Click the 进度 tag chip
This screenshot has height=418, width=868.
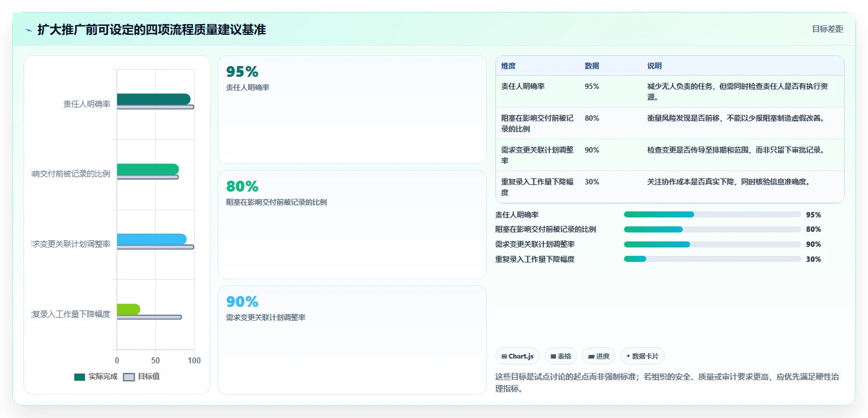click(599, 356)
